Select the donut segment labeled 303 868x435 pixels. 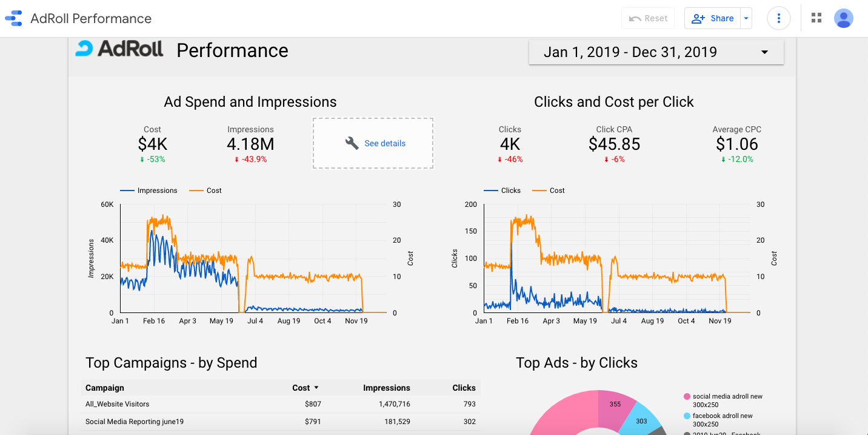point(641,420)
